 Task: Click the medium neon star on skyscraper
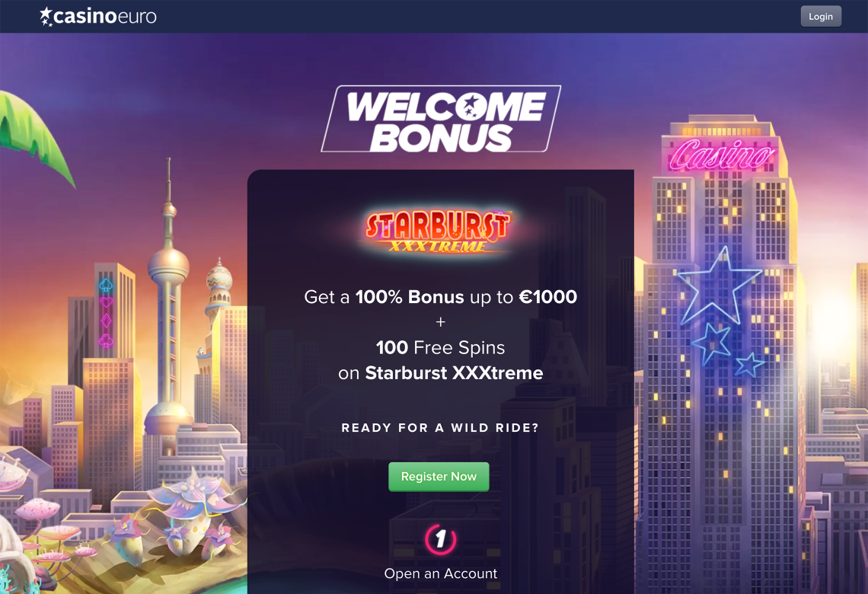point(711,343)
